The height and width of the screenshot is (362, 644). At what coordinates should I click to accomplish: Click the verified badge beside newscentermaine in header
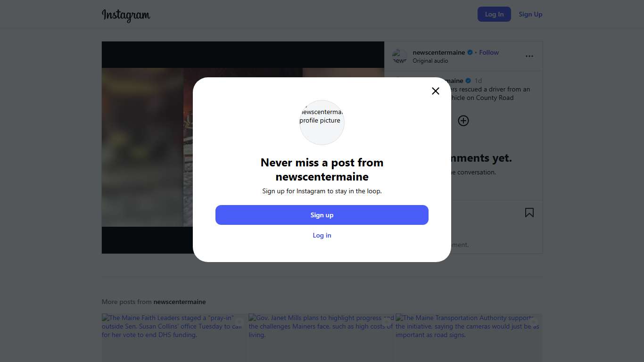[x=470, y=52]
